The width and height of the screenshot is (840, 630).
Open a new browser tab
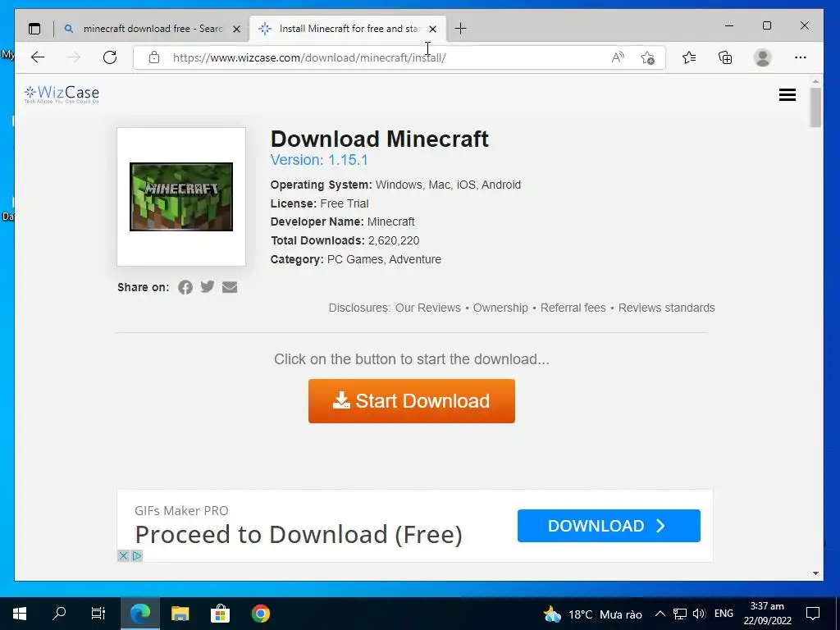[x=460, y=29]
